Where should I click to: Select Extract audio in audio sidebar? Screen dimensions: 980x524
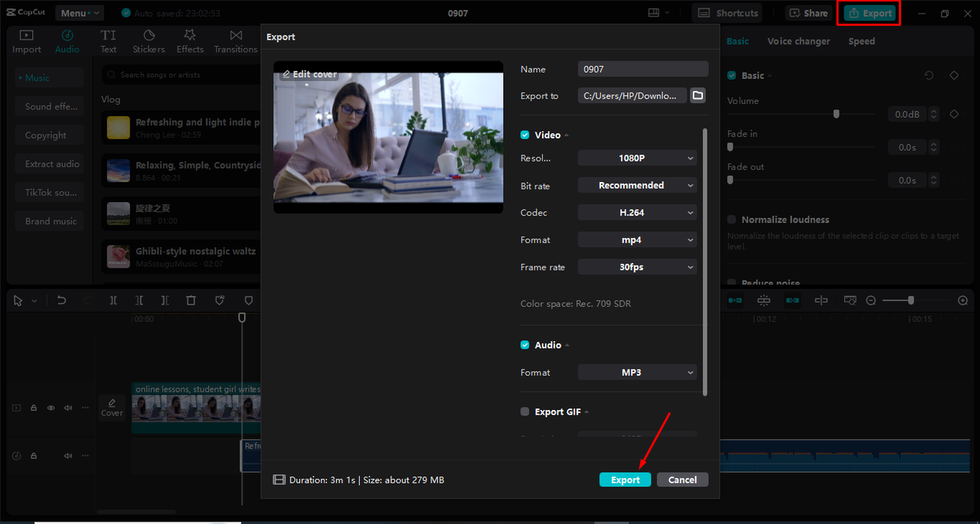tap(50, 164)
